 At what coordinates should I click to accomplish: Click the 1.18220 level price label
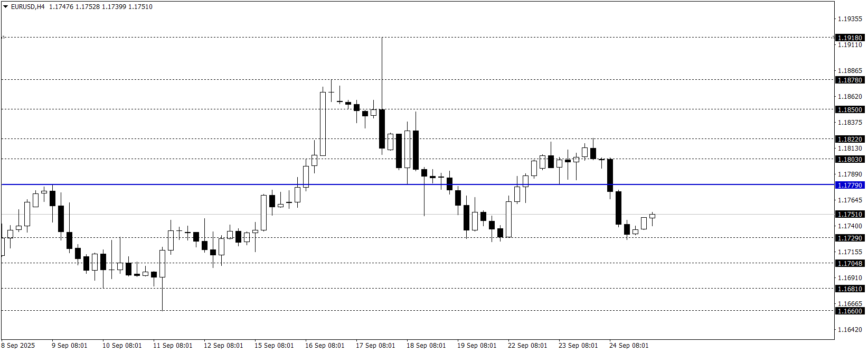(x=850, y=139)
